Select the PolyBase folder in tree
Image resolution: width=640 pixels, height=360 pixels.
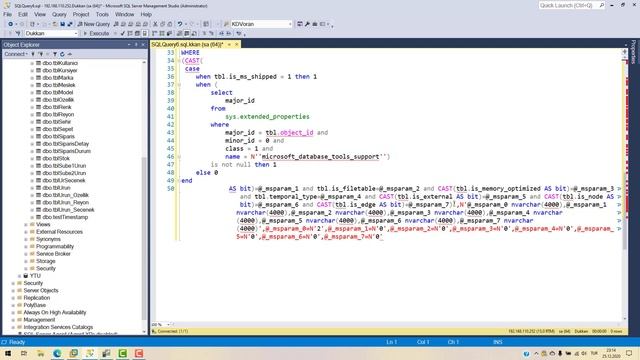34,305
